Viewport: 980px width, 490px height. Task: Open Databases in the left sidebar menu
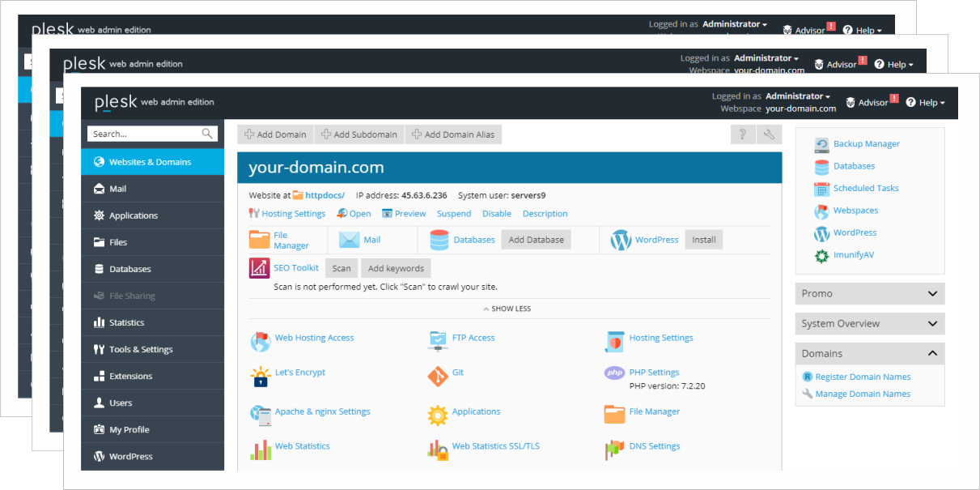pos(152,269)
